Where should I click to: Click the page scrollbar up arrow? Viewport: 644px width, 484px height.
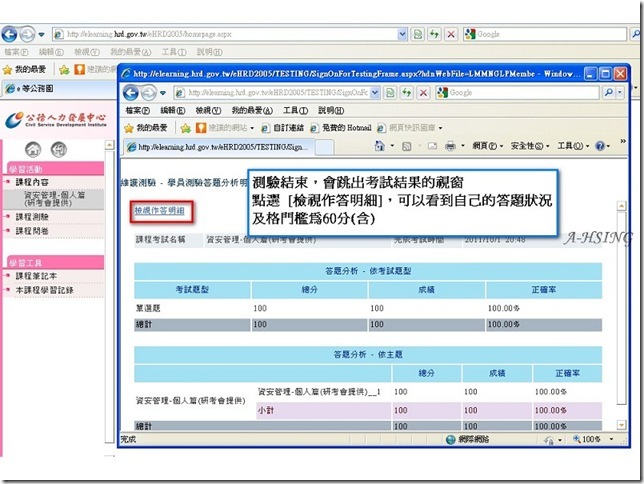(x=622, y=205)
